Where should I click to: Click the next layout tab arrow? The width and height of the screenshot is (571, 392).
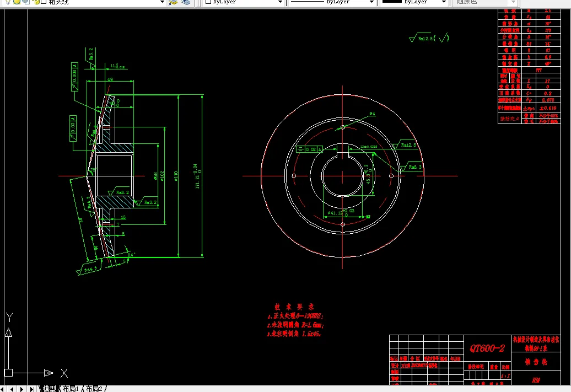coord(21,389)
